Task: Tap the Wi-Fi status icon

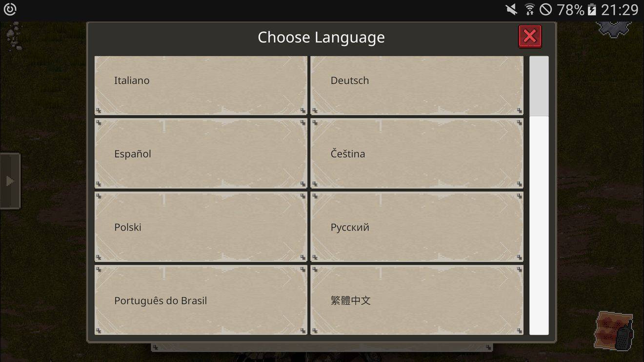Action: 529,9
